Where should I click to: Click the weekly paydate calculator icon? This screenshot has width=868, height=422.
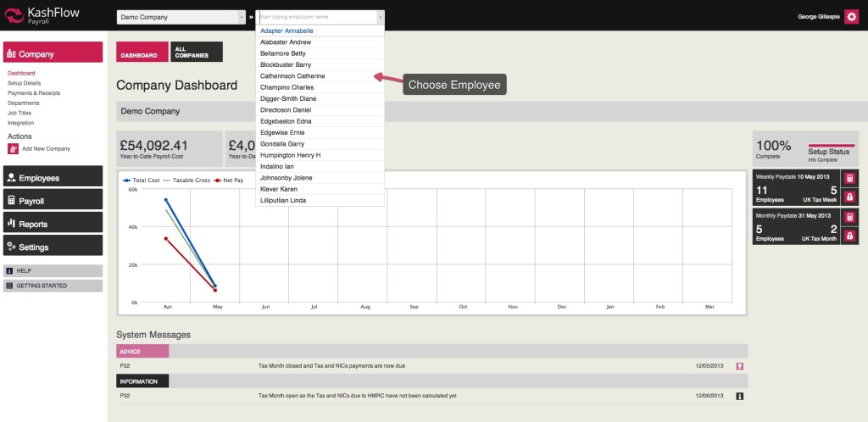pos(849,178)
